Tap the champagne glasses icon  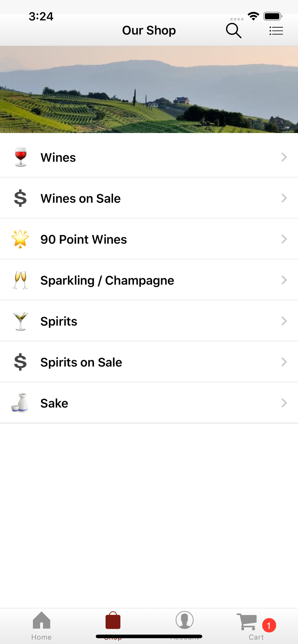[x=20, y=280]
